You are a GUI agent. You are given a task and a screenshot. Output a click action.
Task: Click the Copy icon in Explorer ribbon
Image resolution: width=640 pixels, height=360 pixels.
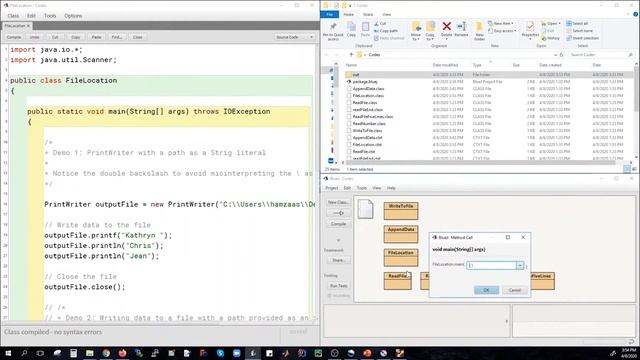coord(351,29)
